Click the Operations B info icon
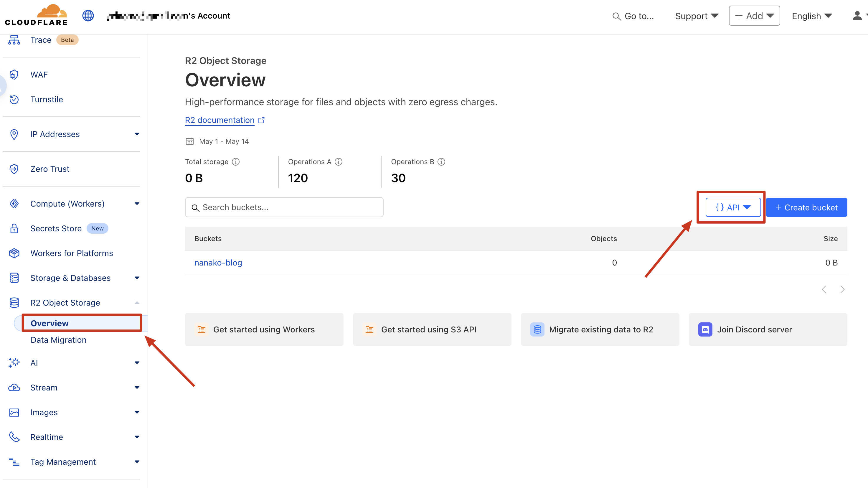This screenshot has height=488, width=868. (x=441, y=162)
